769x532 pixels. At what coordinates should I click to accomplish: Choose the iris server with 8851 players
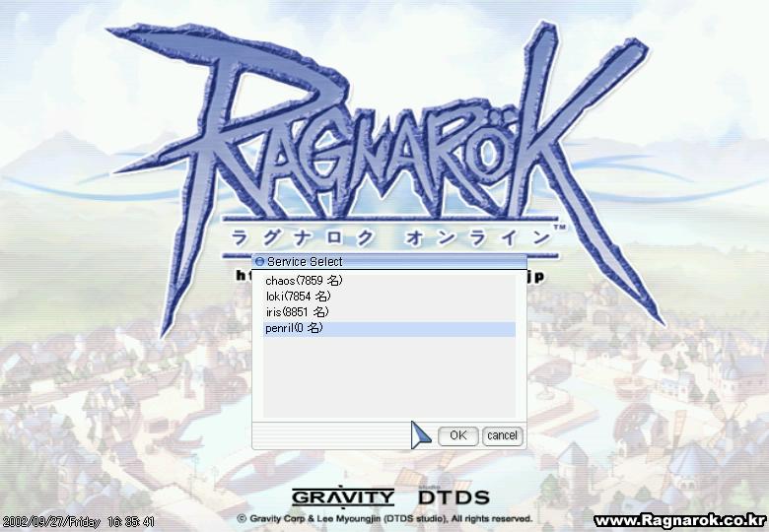(x=389, y=312)
